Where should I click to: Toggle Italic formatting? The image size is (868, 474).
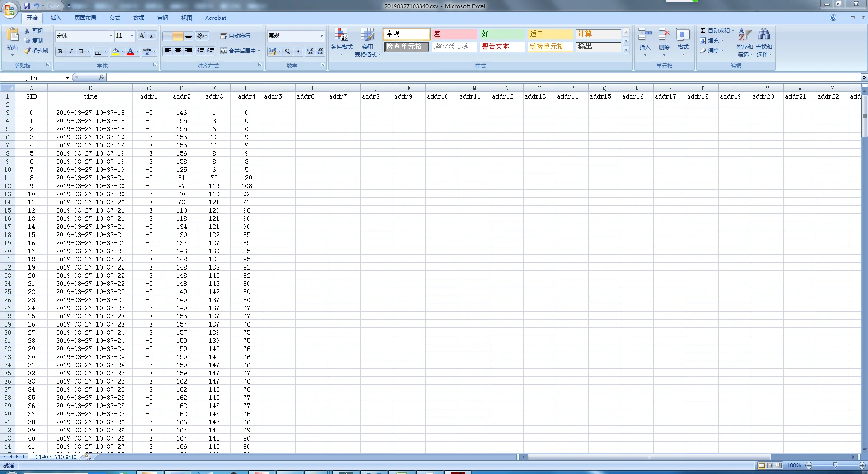(71, 52)
